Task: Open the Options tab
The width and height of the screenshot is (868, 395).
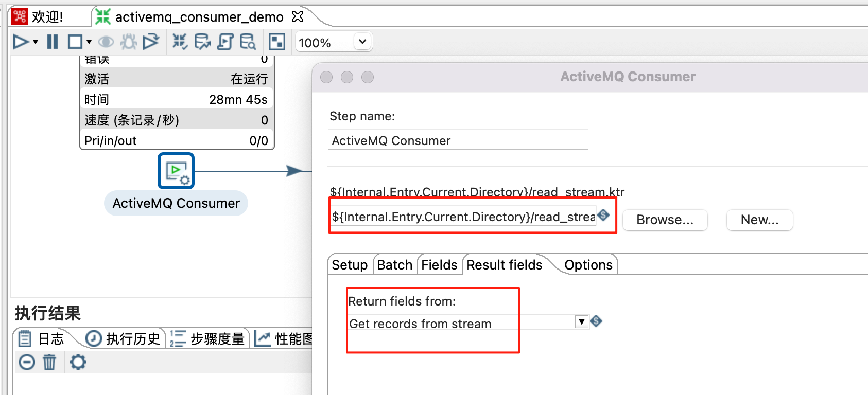Action: (588, 264)
